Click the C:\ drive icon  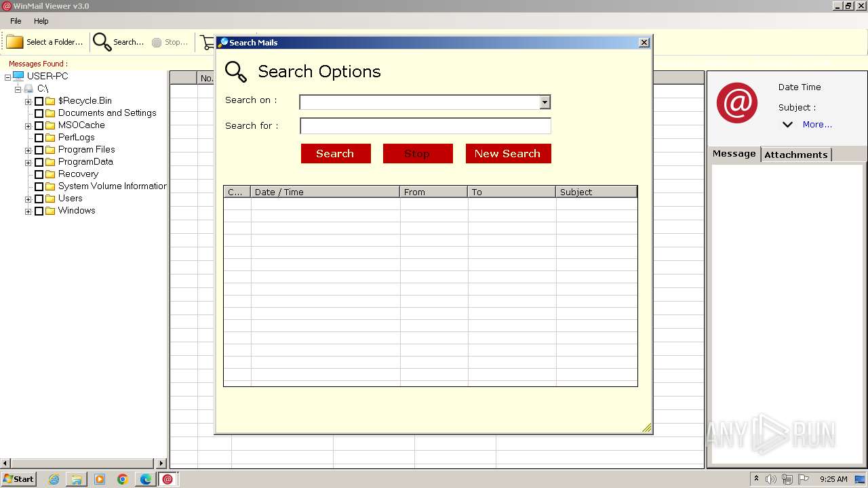click(28, 89)
